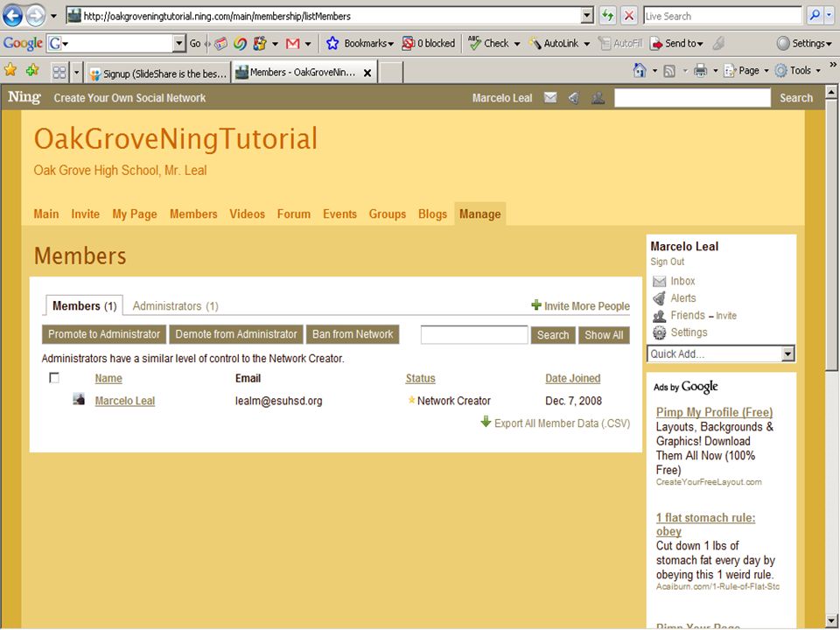Image resolution: width=840 pixels, height=630 pixels.
Task: Expand the Quick Add dropdown in sidebar
Action: 787,353
